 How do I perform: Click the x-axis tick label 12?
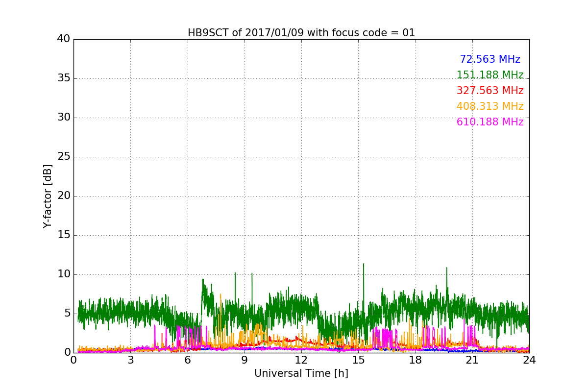click(x=301, y=360)
